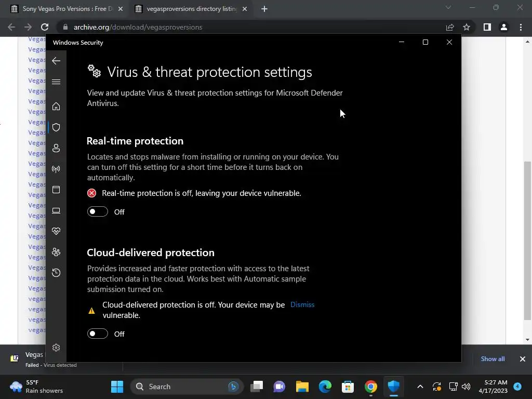The width and height of the screenshot is (532, 399).
Task: Open Chrome profile menu
Action: [x=504, y=27]
